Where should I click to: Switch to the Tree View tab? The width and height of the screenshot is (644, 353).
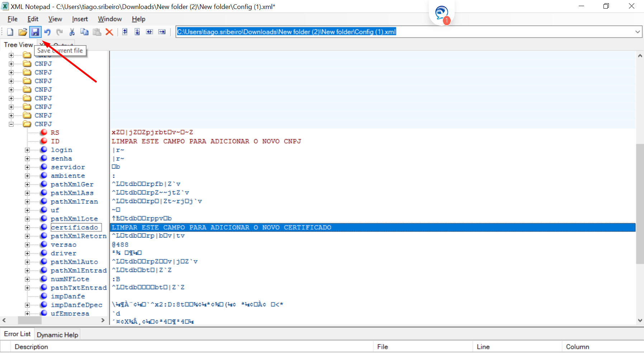tap(18, 45)
